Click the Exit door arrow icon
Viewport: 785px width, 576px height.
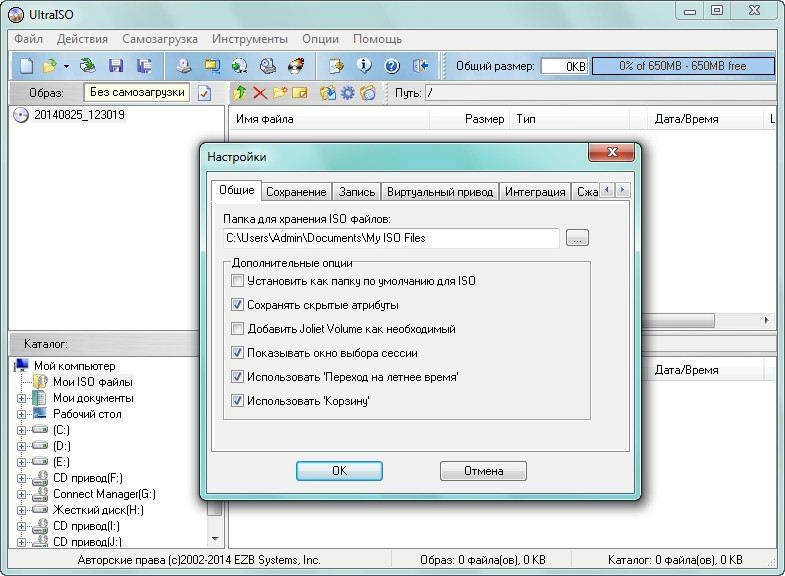click(x=421, y=66)
